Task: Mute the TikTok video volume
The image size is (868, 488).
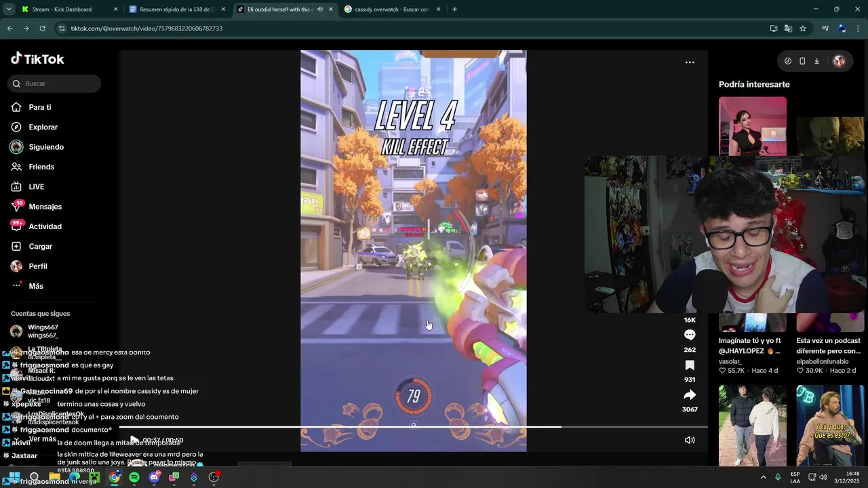Action: tap(690, 440)
